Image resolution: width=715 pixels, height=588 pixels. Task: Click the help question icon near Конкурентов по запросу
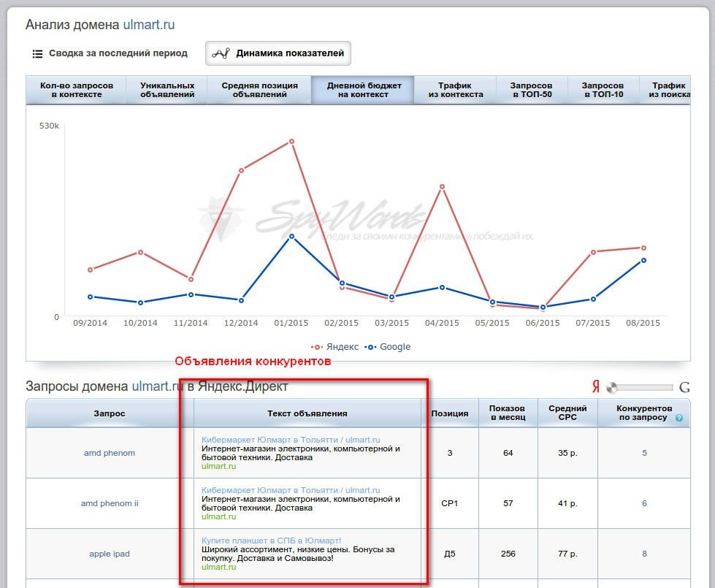(679, 419)
